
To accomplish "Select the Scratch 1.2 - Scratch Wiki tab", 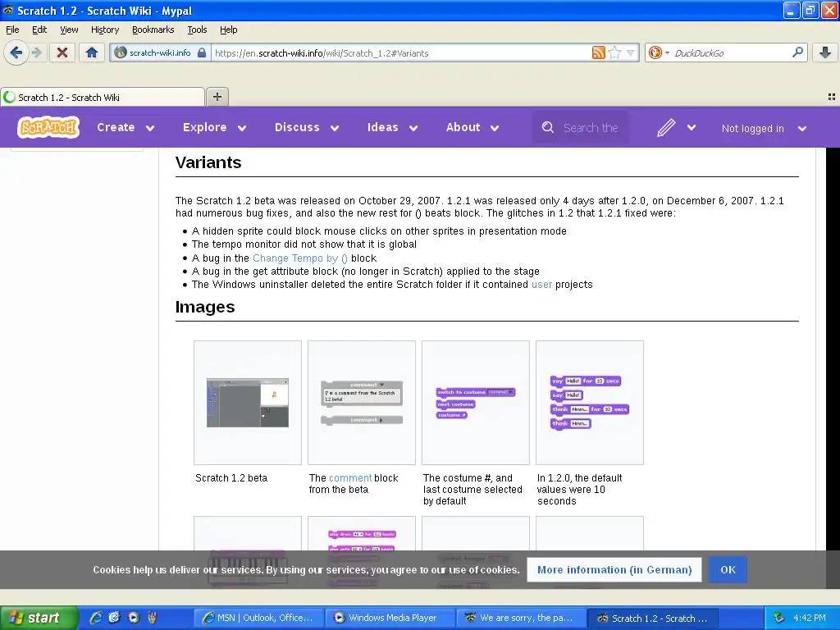I will pos(103,97).
